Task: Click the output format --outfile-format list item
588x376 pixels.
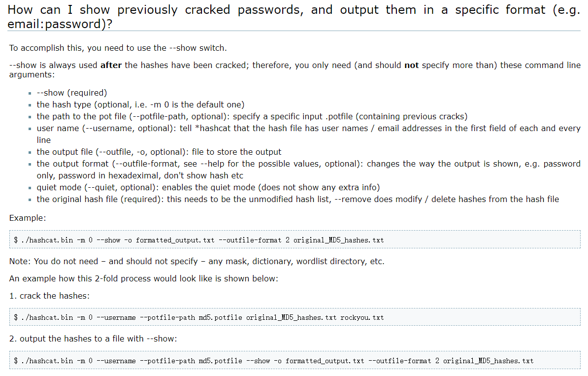Action: [308, 164]
